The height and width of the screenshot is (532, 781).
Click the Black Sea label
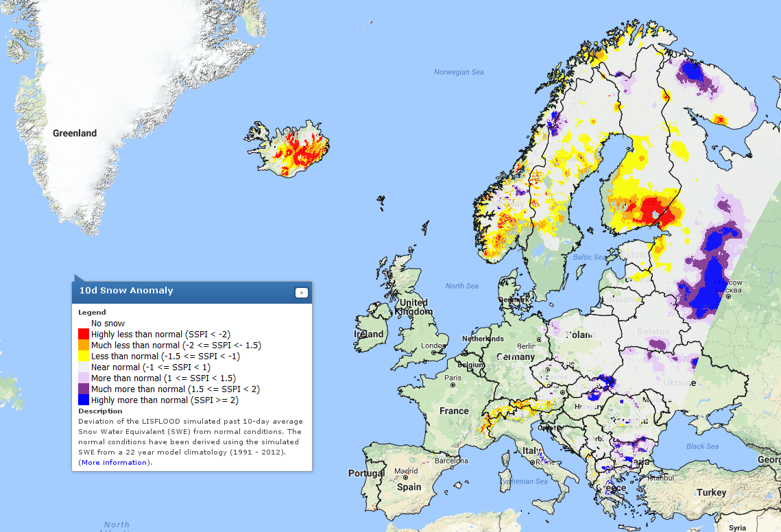[702, 447]
